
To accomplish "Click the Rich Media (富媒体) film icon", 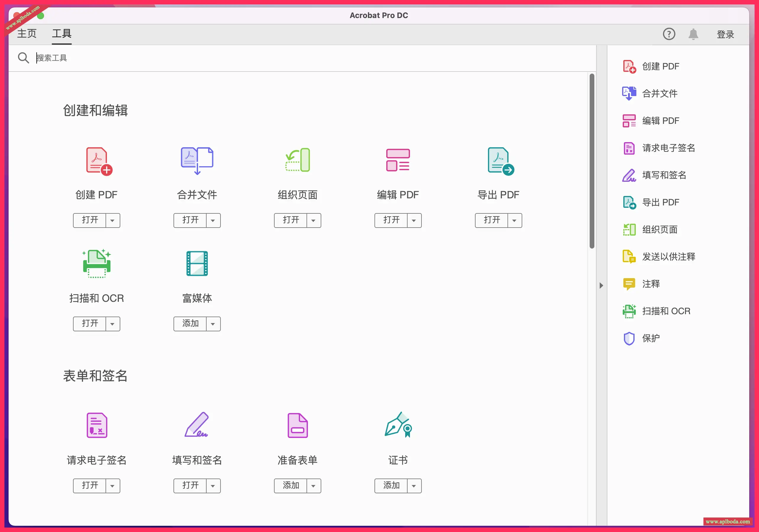I will click(197, 264).
